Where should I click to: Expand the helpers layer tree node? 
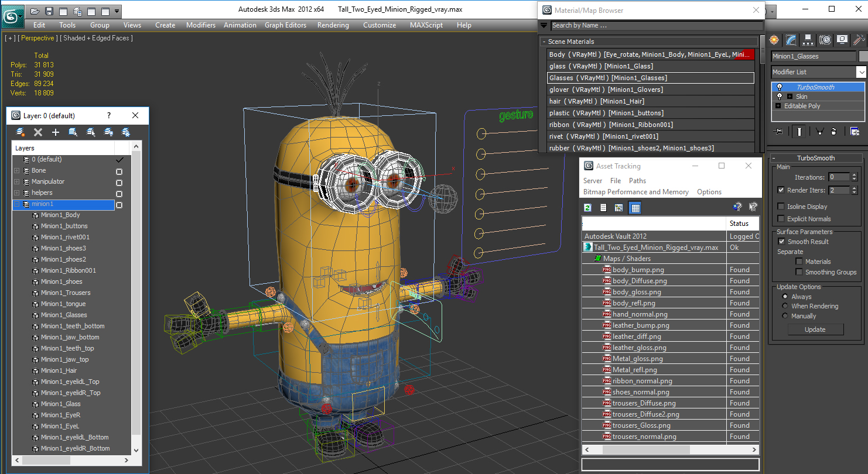pyautogui.click(x=16, y=193)
